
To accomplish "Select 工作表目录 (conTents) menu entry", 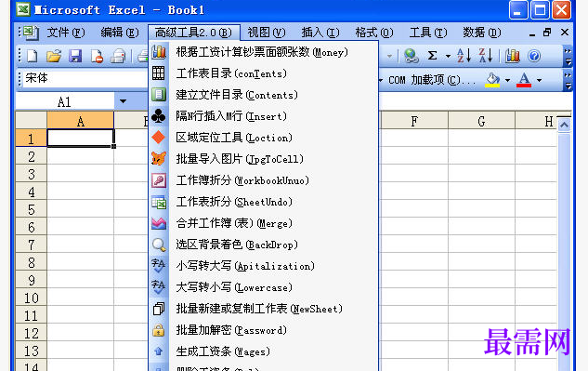I will pos(263,73).
